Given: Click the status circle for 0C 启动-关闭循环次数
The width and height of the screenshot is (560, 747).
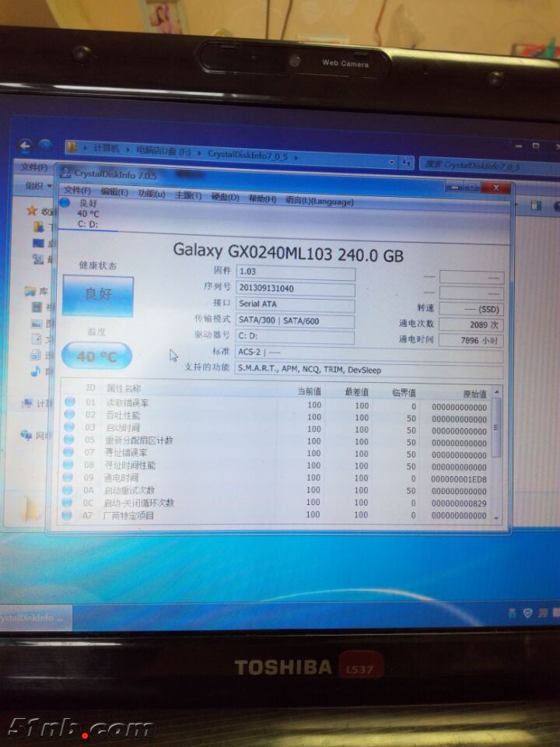Looking at the screenshot, I should pyautogui.click(x=68, y=503).
